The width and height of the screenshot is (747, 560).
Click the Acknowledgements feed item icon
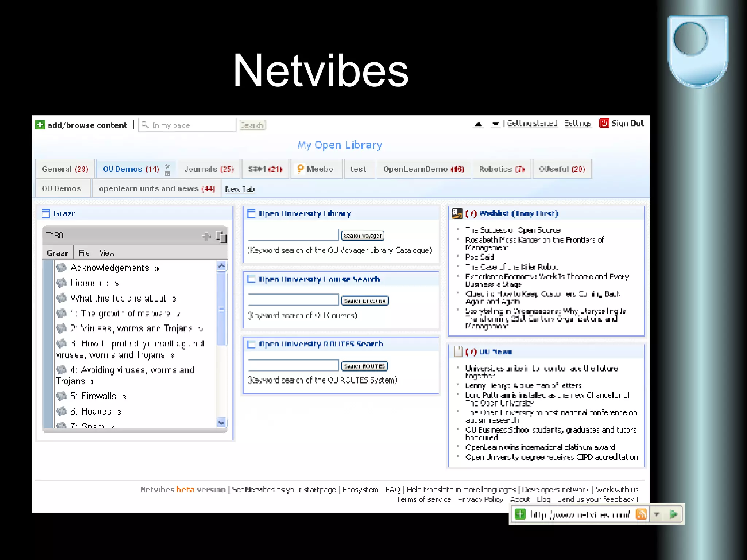click(x=62, y=267)
